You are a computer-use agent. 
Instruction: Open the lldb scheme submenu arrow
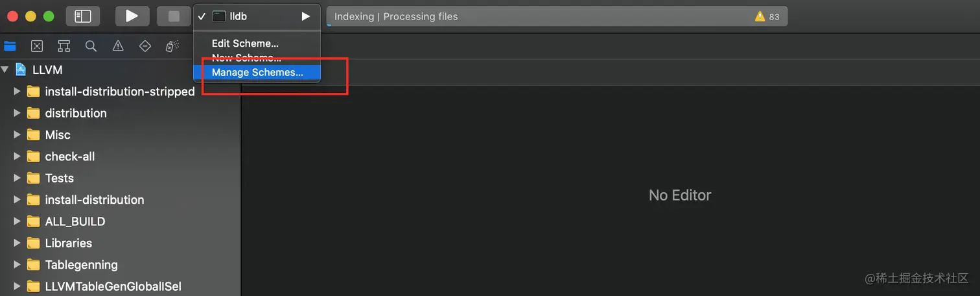pyautogui.click(x=306, y=16)
